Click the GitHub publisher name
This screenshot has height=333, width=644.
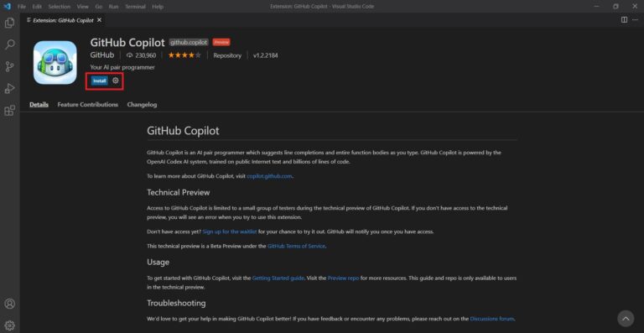click(101, 55)
